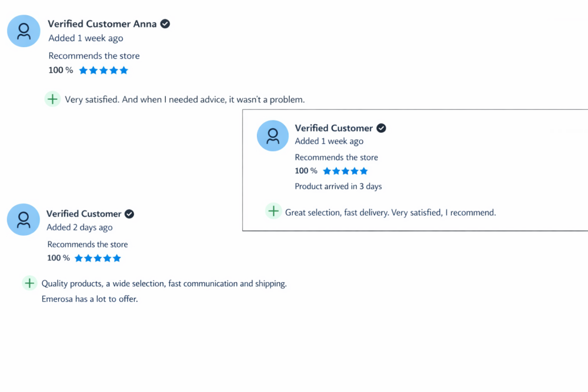Click the "Great selection, fast delivery" review text
The image size is (588, 392).
point(390,212)
